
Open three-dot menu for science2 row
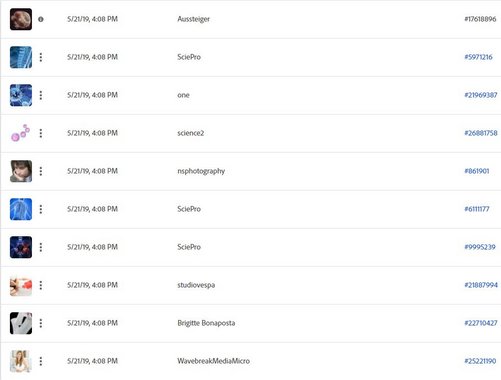point(41,133)
